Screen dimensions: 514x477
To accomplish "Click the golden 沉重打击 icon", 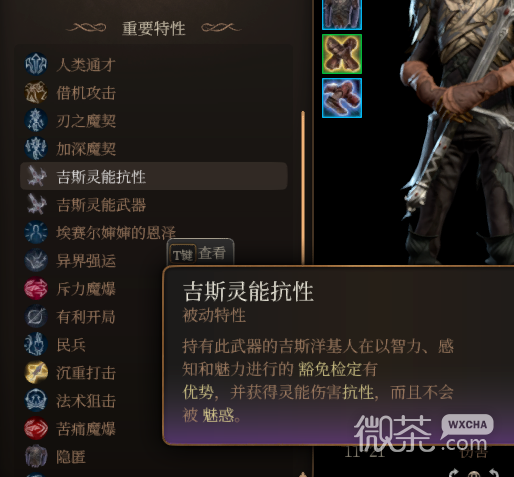I will coord(36,372).
